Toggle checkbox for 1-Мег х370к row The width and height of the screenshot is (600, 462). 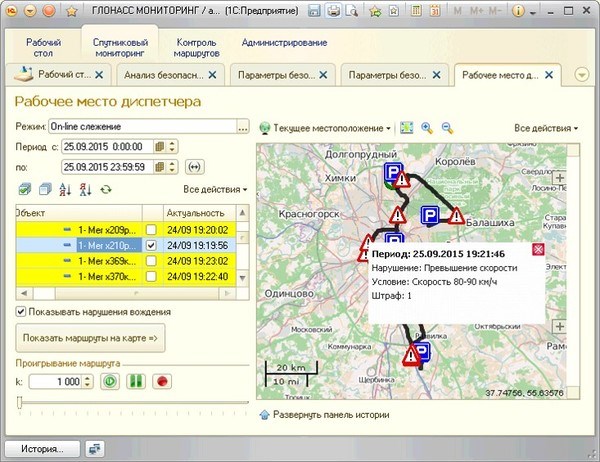[x=152, y=276]
